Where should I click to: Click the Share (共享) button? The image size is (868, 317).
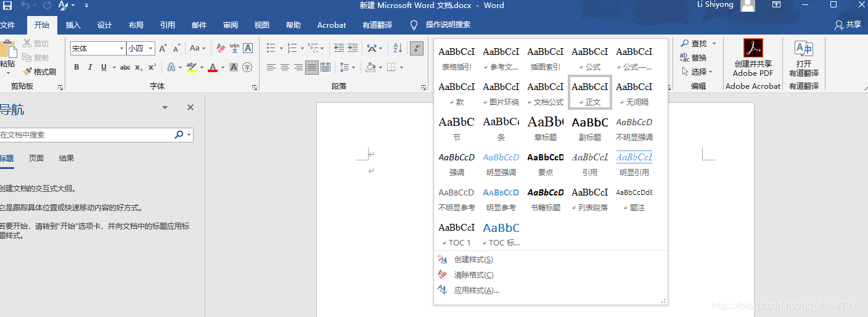tap(848, 25)
